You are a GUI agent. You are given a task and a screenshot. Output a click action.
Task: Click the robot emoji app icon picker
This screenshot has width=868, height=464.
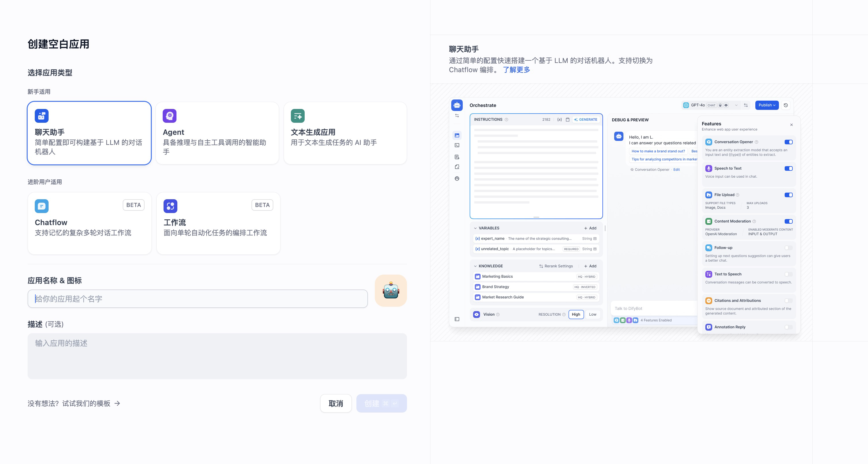(391, 290)
